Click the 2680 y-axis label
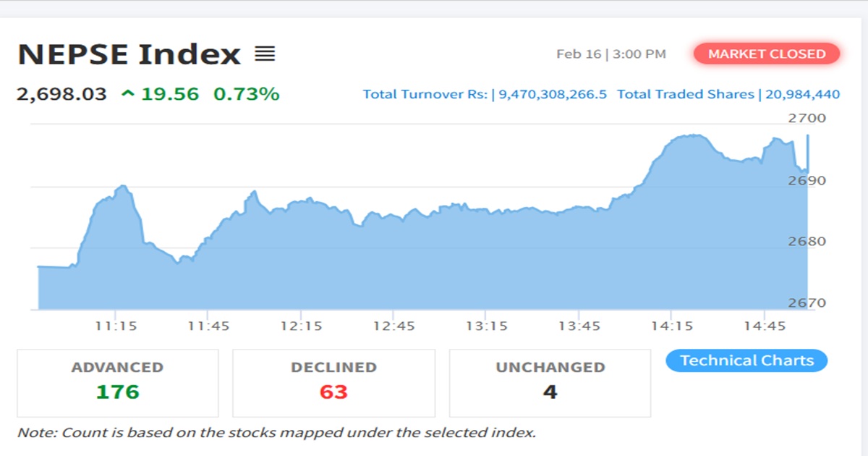The height and width of the screenshot is (456, 868). click(808, 241)
